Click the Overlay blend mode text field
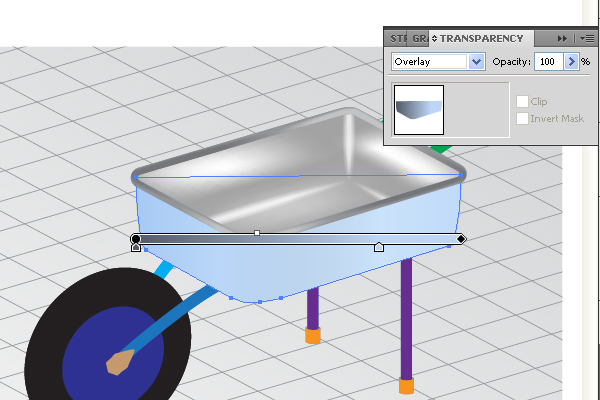The image size is (600, 400). [429, 62]
